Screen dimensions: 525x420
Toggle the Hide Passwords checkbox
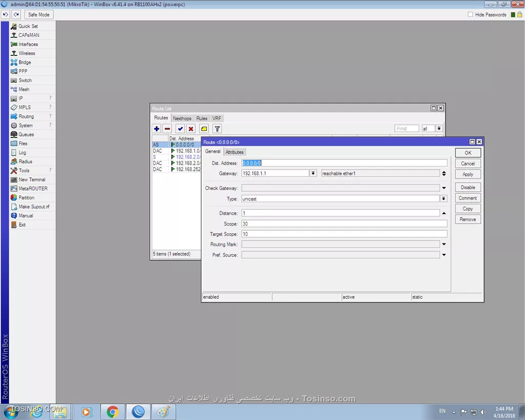pyautogui.click(x=471, y=14)
